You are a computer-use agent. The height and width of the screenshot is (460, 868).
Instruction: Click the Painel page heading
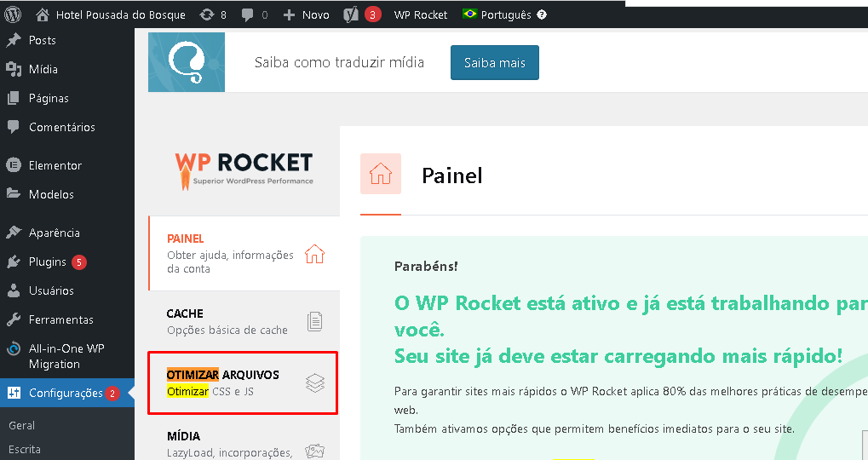451,175
